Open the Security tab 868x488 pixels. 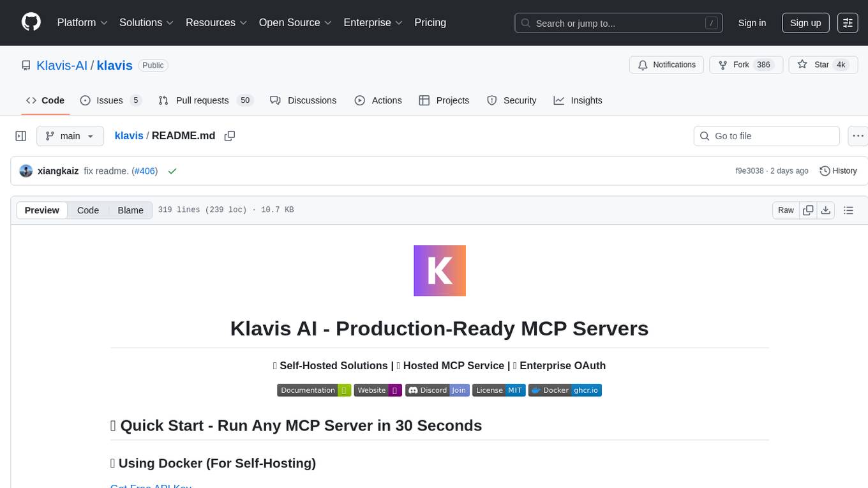pos(512,100)
